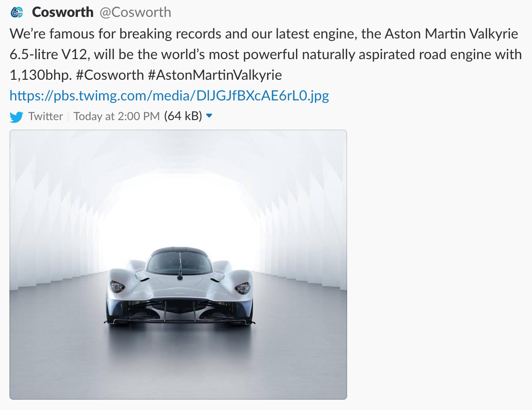
Task: Click the @Cosworth handle
Action: [x=135, y=12]
